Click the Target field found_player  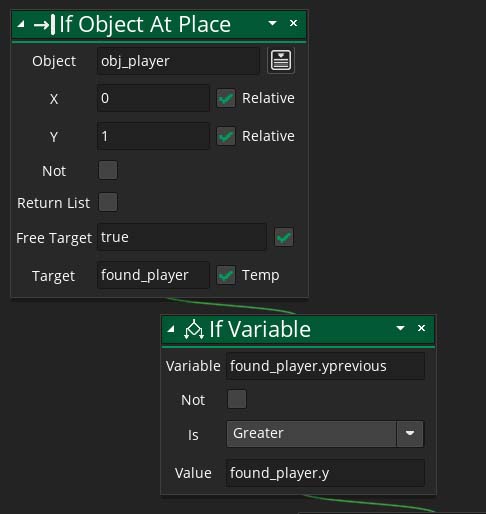coord(153,275)
